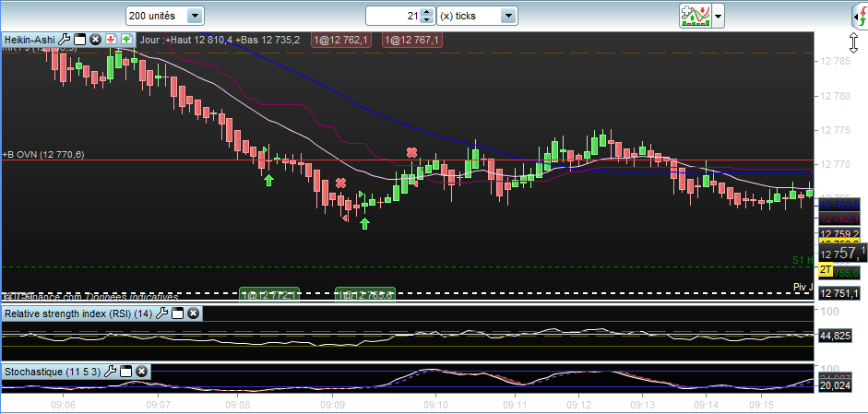Select the 1@12 767,1 order label
This screenshot has height=414, width=868.
[412, 40]
